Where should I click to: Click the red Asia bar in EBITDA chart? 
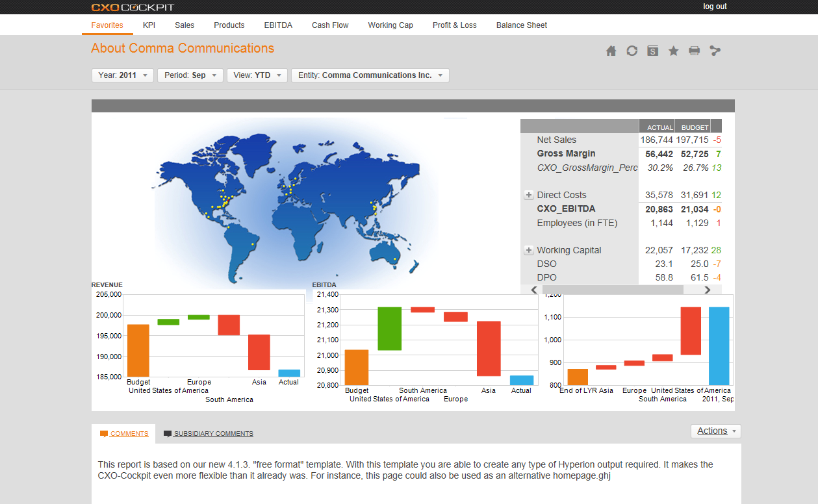point(489,349)
